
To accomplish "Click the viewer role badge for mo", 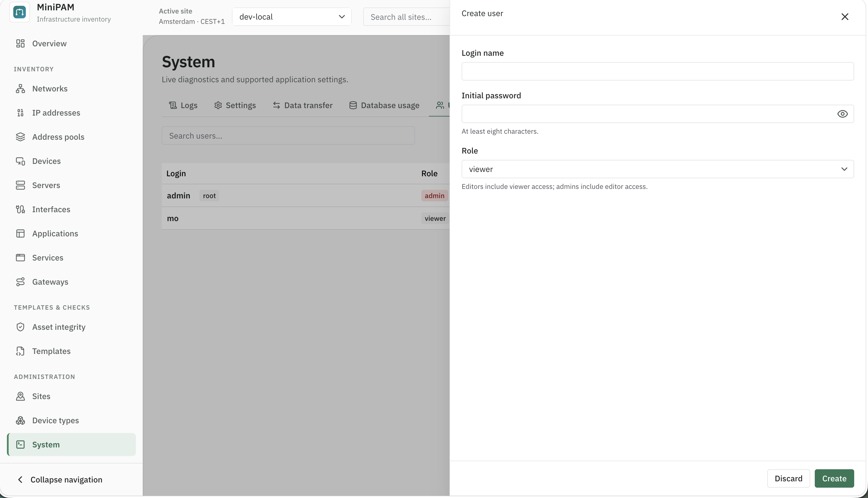I will [x=435, y=218].
